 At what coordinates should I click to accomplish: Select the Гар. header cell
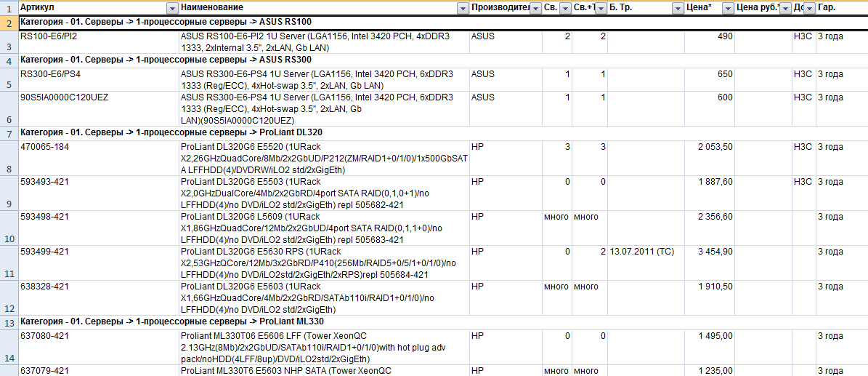[841, 8]
